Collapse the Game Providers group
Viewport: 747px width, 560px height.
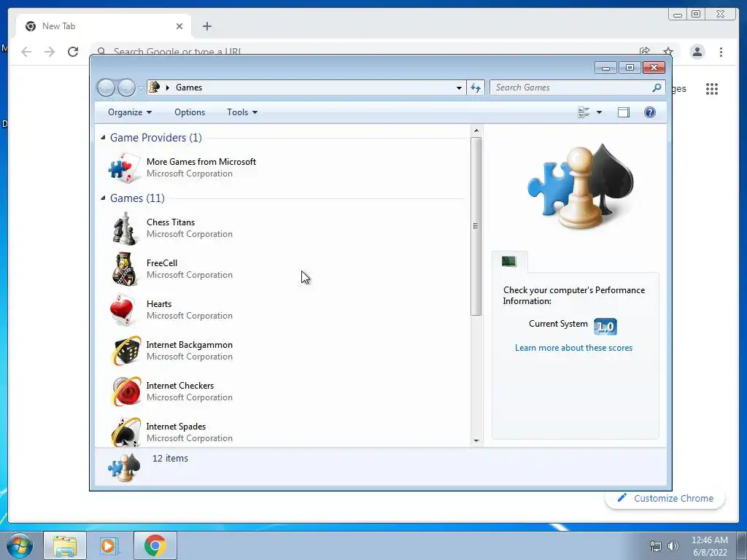click(103, 138)
